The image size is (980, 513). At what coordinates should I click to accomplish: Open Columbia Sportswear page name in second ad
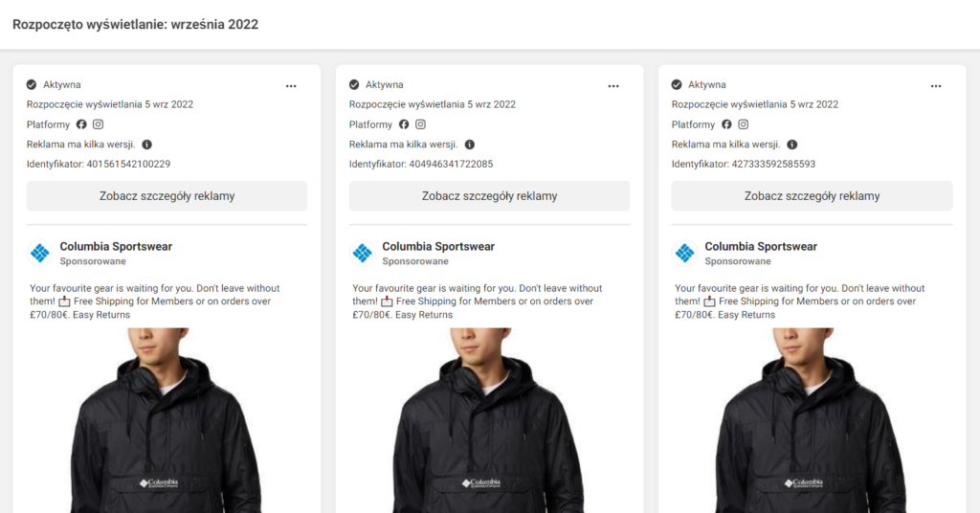pyautogui.click(x=438, y=246)
